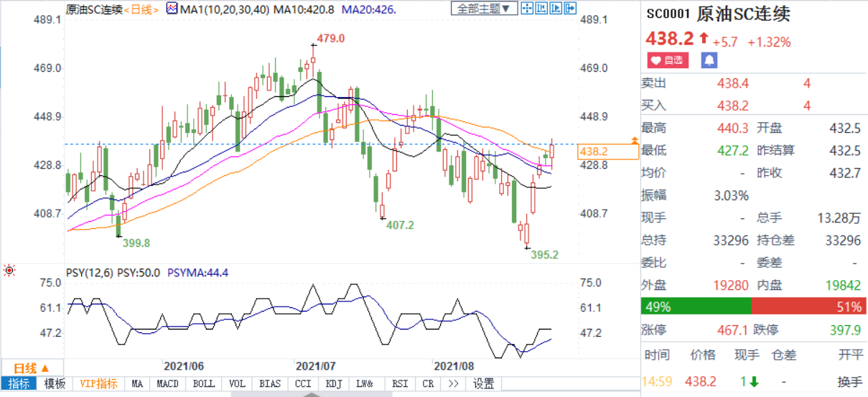Select the MACD indicator tab
This screenshot has width=868, height=397.
pos(168,384)
